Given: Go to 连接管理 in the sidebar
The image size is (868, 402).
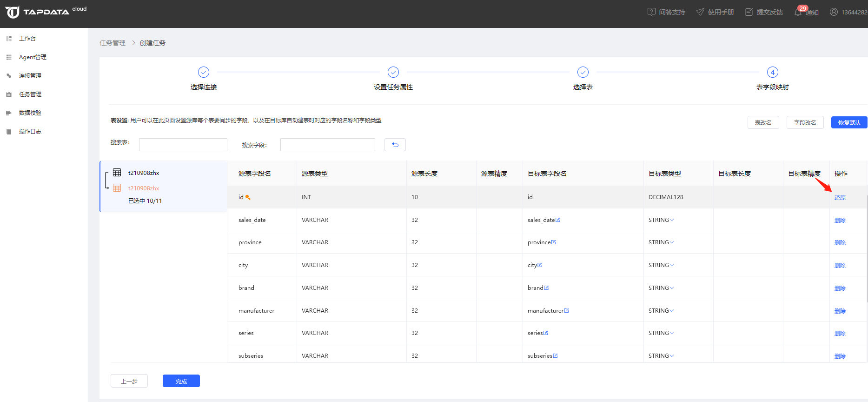Looking at the screenshot, I should (30, 76).
